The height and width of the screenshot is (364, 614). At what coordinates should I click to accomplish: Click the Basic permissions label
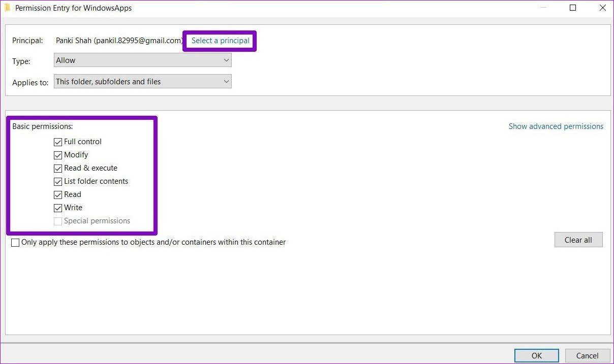coord(43,126)
